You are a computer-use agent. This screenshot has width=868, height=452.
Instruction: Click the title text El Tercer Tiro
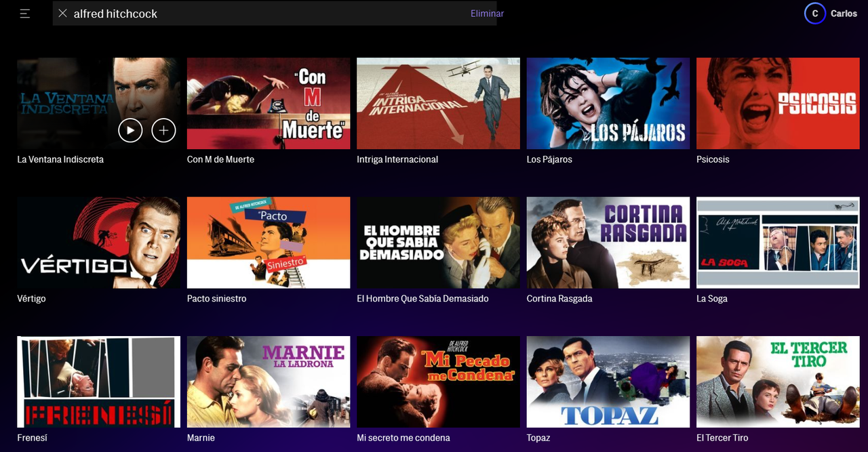coord(722,438)
